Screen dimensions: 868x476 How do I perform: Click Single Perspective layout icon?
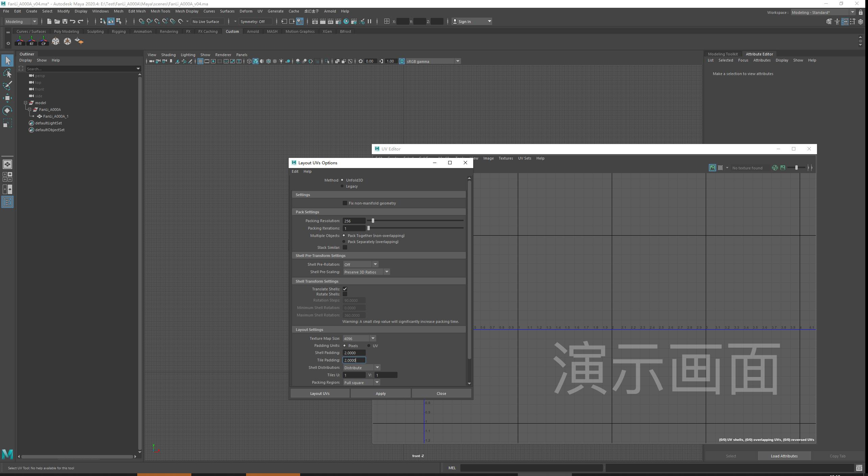pos(7,164)
